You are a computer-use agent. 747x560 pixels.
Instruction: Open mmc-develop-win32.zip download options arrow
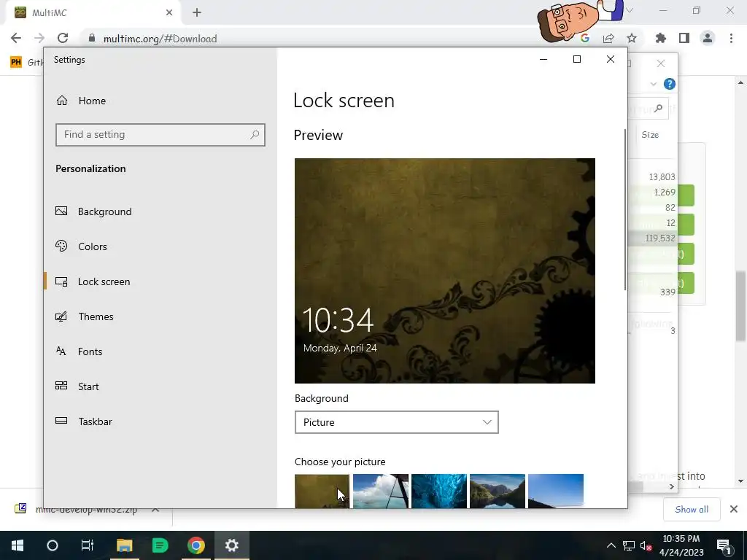coord(155,510)
